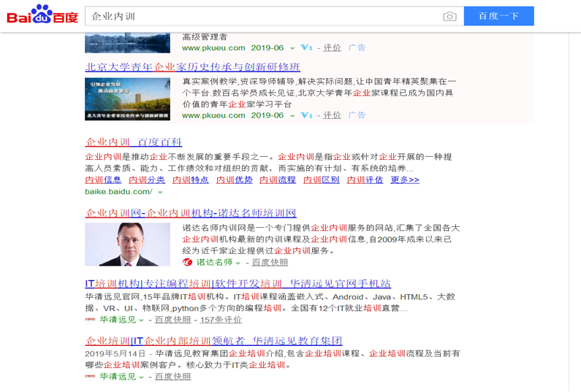The width and height of the screenshot is (581, 392).
Task: Focus the search box containing 企业内训
Action: (x=274, y=16)
